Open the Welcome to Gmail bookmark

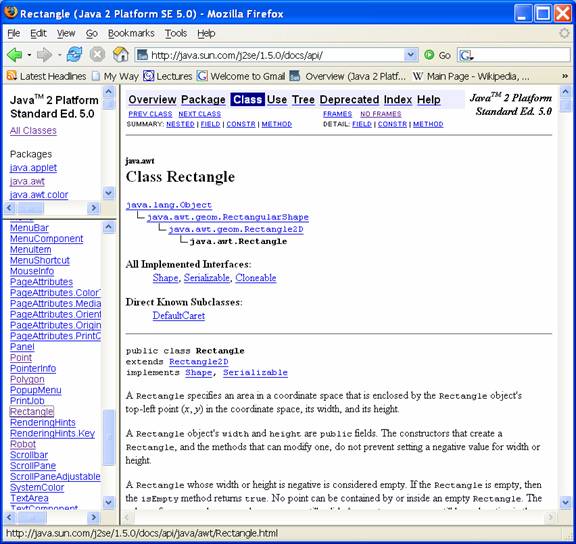coord(241,76)
